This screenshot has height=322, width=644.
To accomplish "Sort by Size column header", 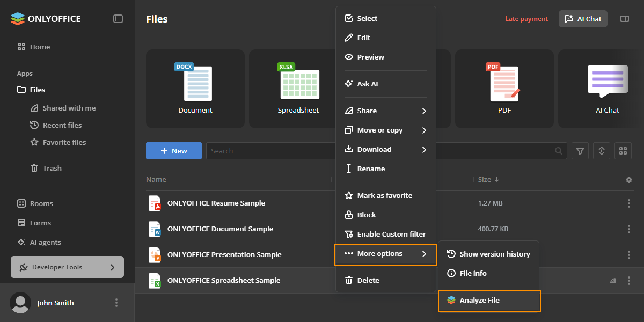I will (488, 179).
